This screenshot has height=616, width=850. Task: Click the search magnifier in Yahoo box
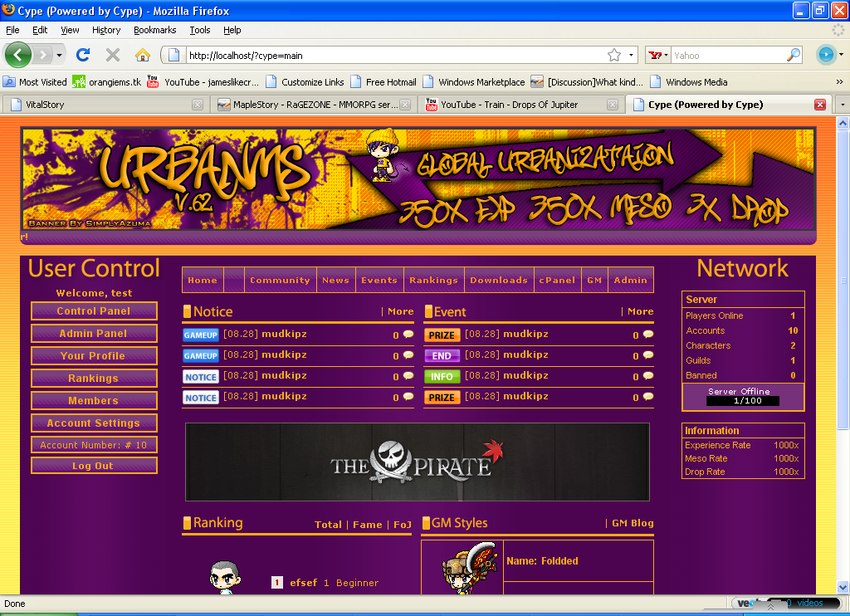(x=794, y=56)
